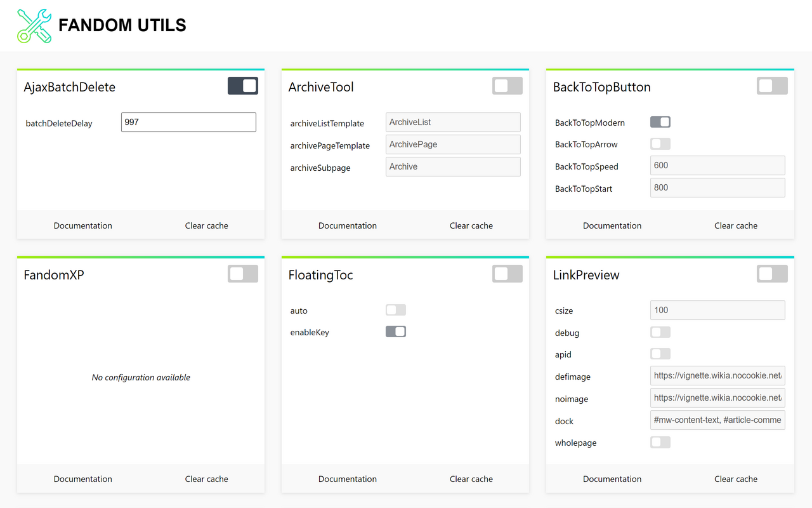Screen dimensions: 812x508
Task: Click the archiveListTemplate label
Action: [327, 123]
